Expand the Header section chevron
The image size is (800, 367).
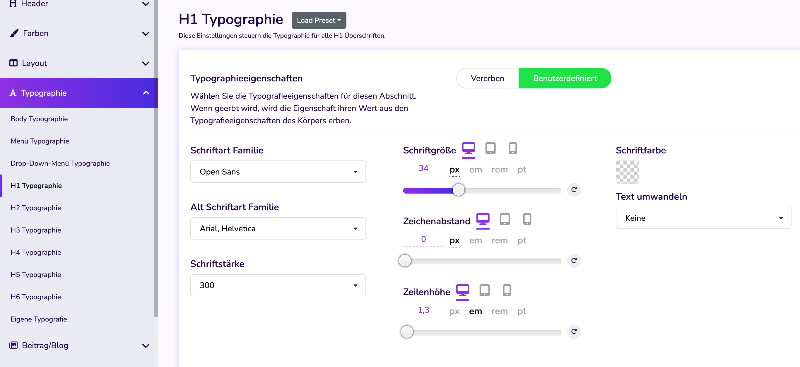click(x=145, y=4)
